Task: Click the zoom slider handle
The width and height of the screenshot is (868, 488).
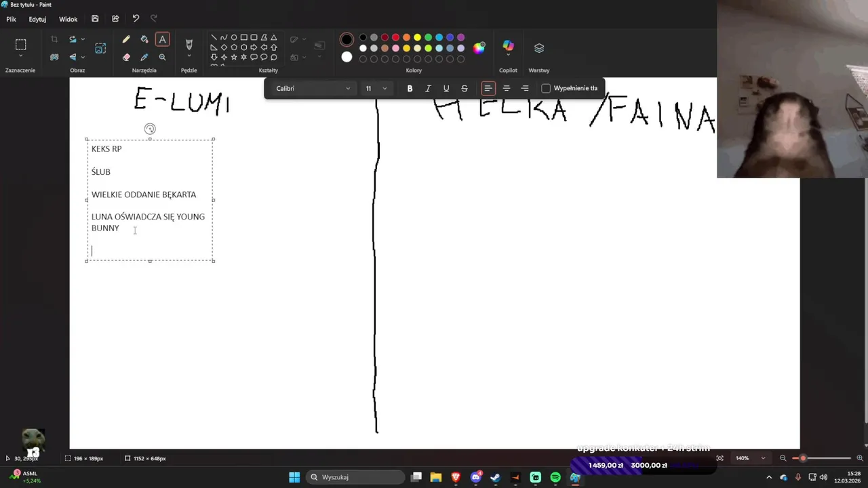Action: (x=803, y=458)
